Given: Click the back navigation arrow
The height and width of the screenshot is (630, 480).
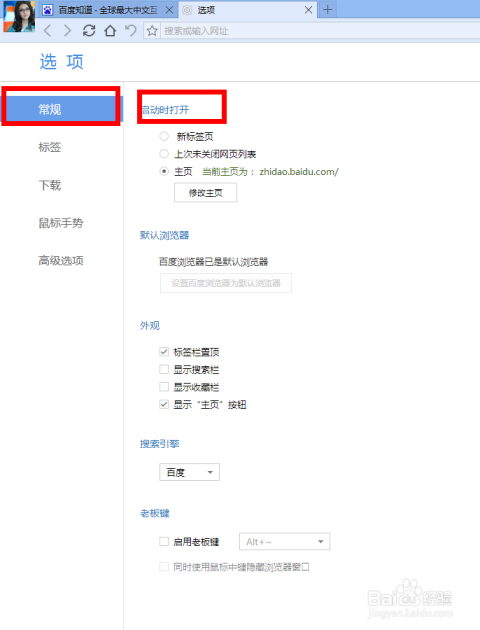Looking at the screenshot, I should coord(47,31).
